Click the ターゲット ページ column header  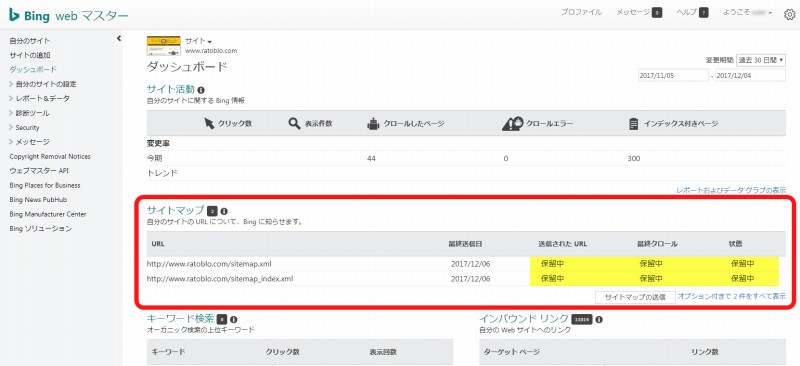pyautogui.click(x=512, y=352)
